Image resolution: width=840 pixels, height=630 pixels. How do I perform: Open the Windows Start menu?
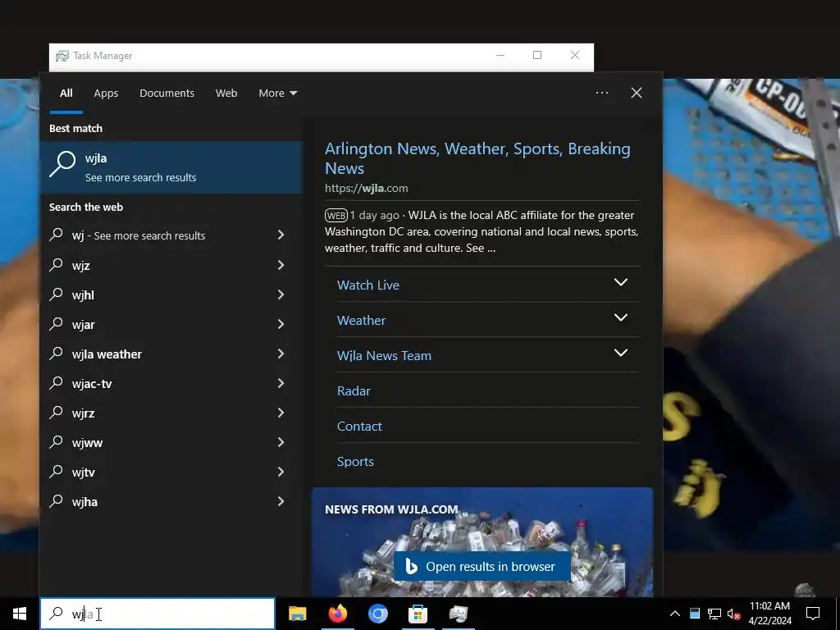[x=20, y=614]
